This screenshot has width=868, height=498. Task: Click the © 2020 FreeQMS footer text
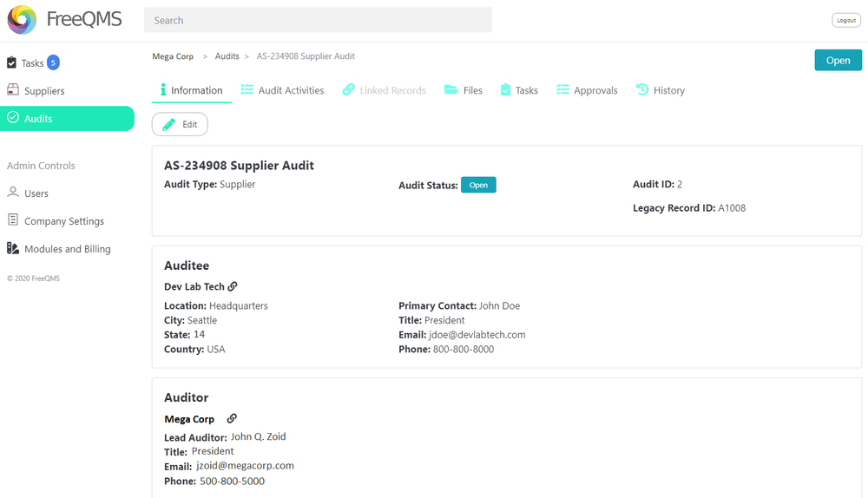(33, 278)
